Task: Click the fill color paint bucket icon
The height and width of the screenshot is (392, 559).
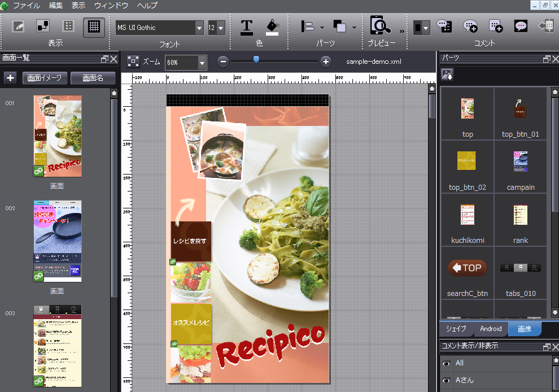Action: pos(273,28)
